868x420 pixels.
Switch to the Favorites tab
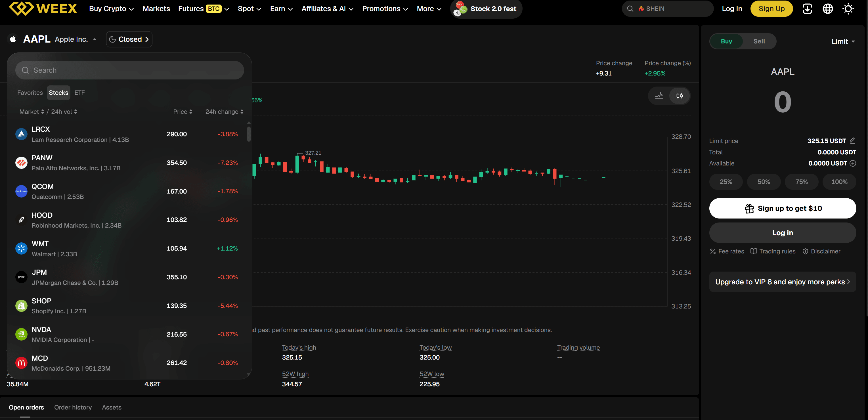pos(30,93)
